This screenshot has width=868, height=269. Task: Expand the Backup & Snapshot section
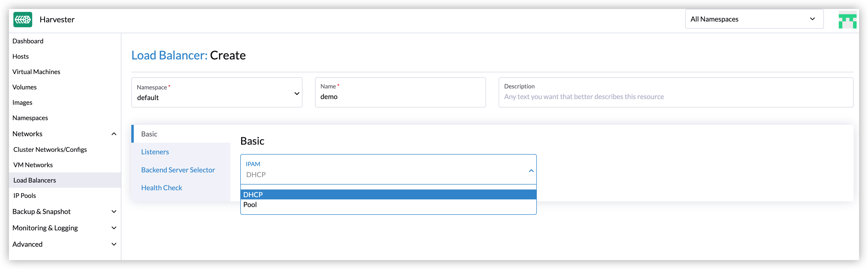coord(114,212)
